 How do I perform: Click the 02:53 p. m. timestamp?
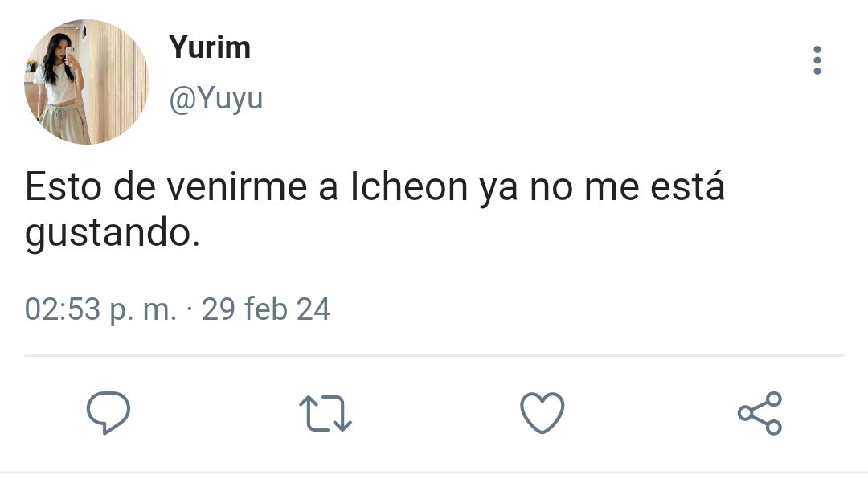tap(100, 309)
